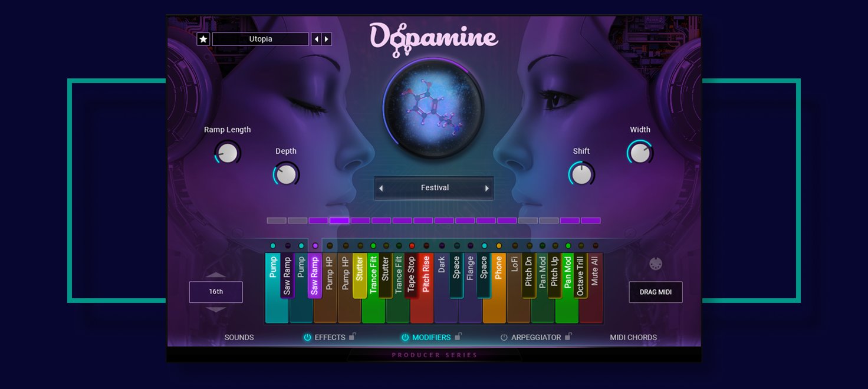This screenshot has width=868, height=389.
Task: Click the MIDI plug icon near Drag MIDI
Action: [656, 263]
